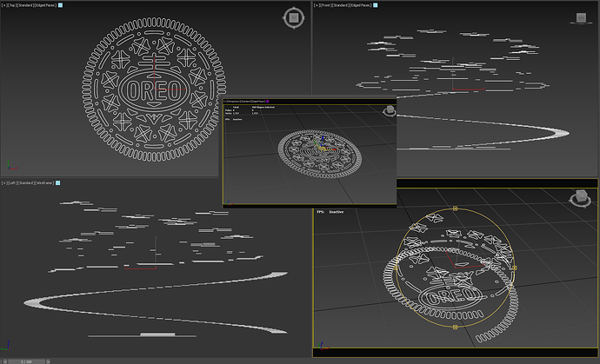
Task: Click the cyan filter swatch in Left viewport
Action: pos(57,183)
